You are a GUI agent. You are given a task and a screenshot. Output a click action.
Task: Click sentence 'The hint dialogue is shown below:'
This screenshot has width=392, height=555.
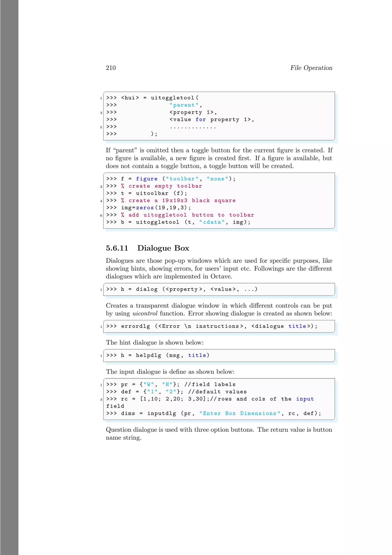[x=155, y=343]
